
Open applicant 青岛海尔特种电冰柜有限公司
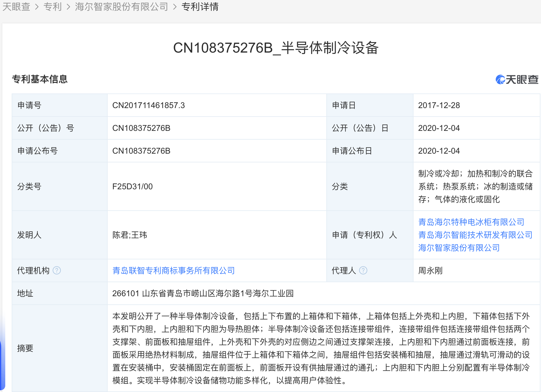[471, 222]
